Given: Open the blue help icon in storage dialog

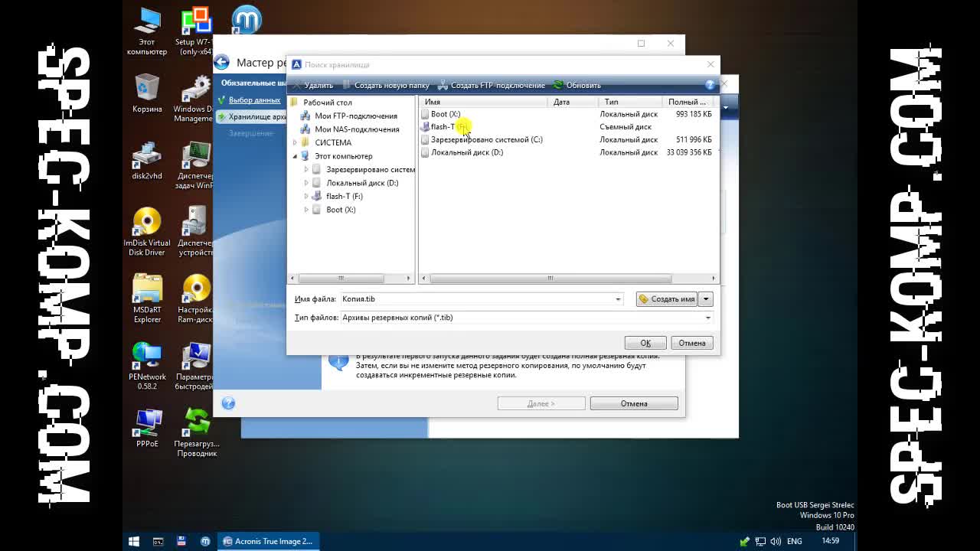Looking at the screenshot, I should (710, 85).
